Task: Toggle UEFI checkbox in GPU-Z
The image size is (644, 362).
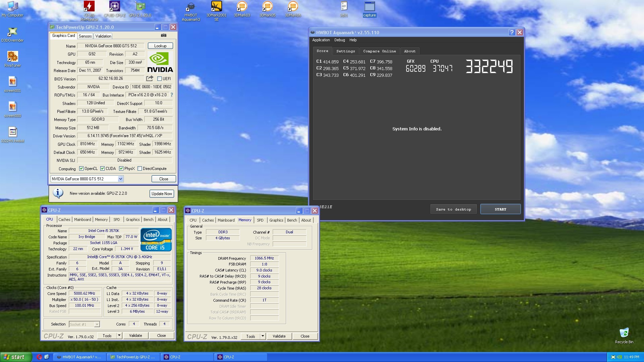Action: 160,79
